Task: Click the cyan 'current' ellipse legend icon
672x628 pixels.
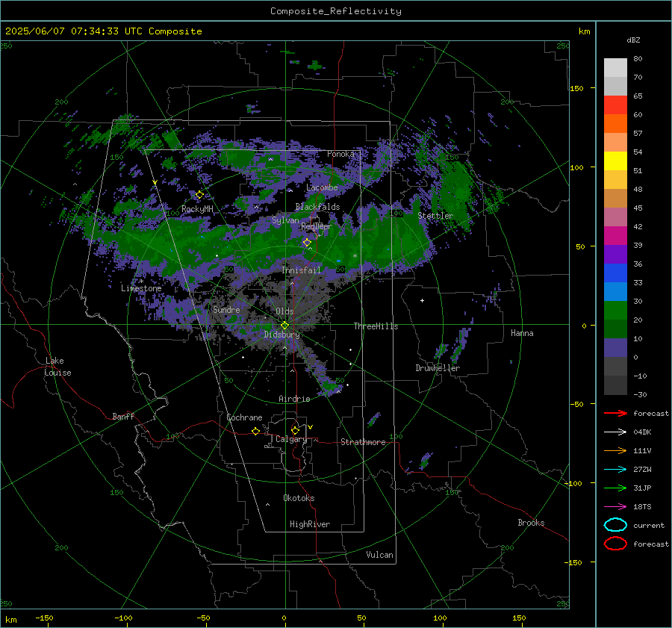Action: tap(615, 525)
